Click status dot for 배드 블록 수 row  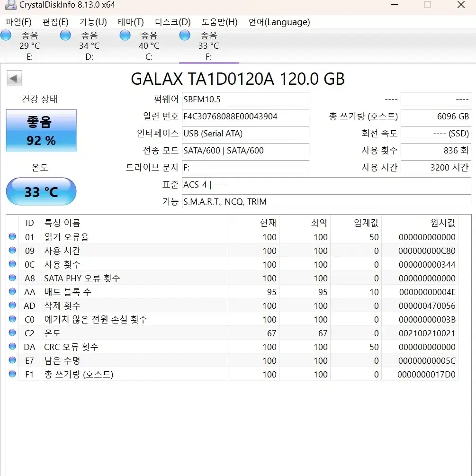point(12,291)
